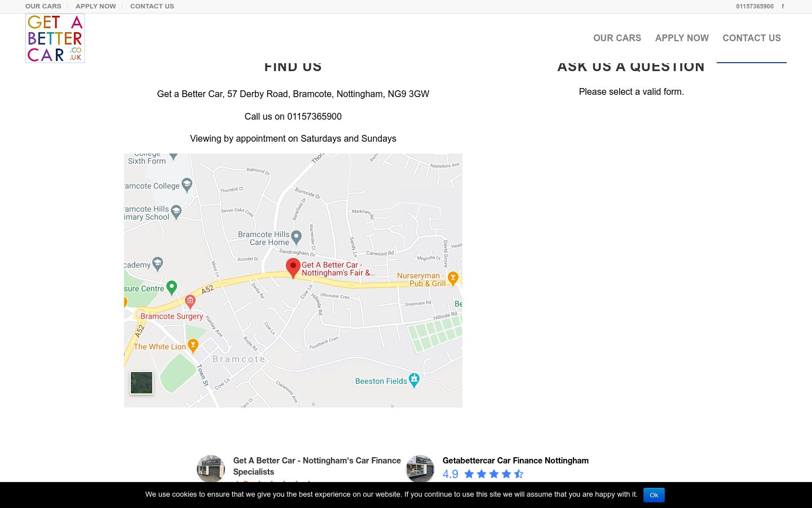Click the Bramcote Hills Care Home marker
Image resolution: width=812 pixels, height=508 pixels.
click(297, 238)
